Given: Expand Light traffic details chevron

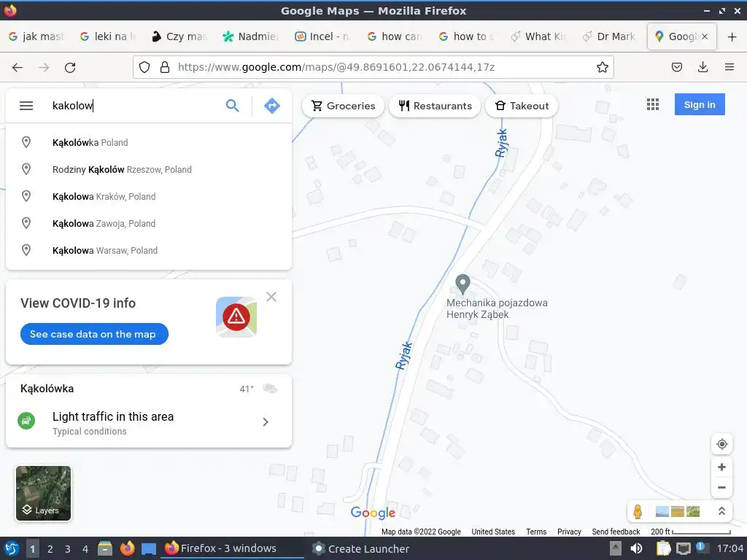Looking at the screenshot, I should pos(266,422).
